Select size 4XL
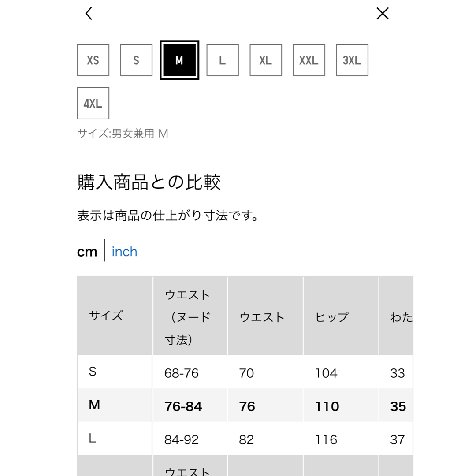Screen dimensions: 476x476 point(93,103)
